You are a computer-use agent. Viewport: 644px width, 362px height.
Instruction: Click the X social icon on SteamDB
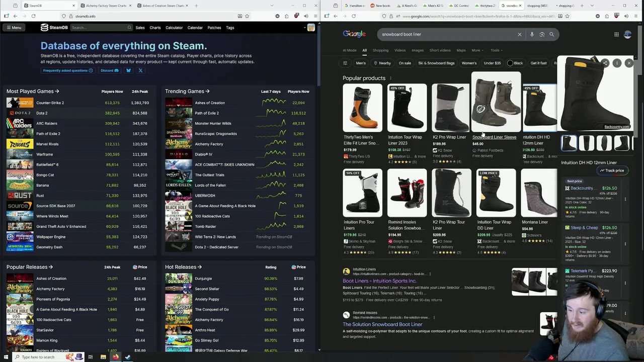pyautogui.click(x=140, y=70)
